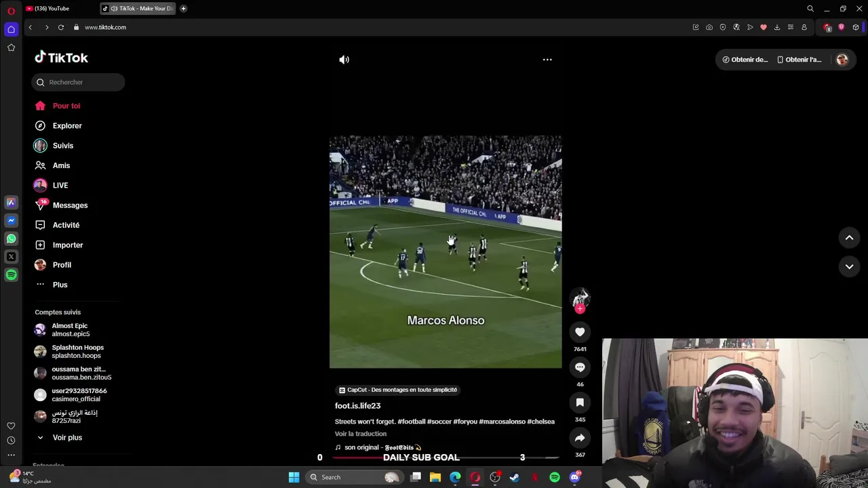Viewport: 868px width, 488px height.
Task: Open WhatsApp in Opera sidebar
Action: (x=11, y=239)
